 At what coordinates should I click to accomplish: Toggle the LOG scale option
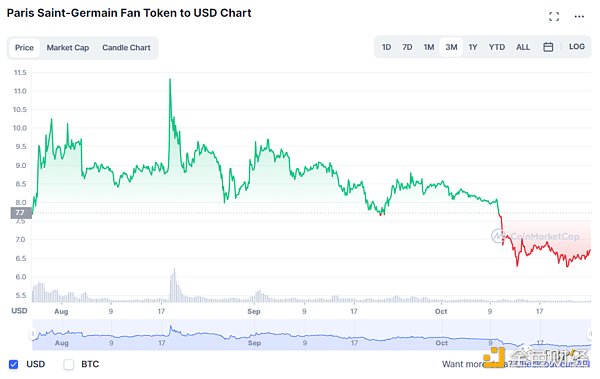point(577,47)
